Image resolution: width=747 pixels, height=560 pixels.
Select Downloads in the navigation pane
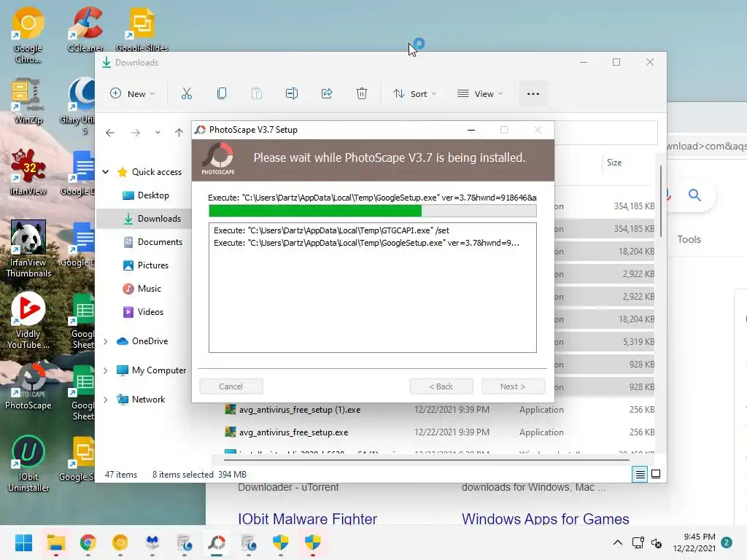(144, 219)
